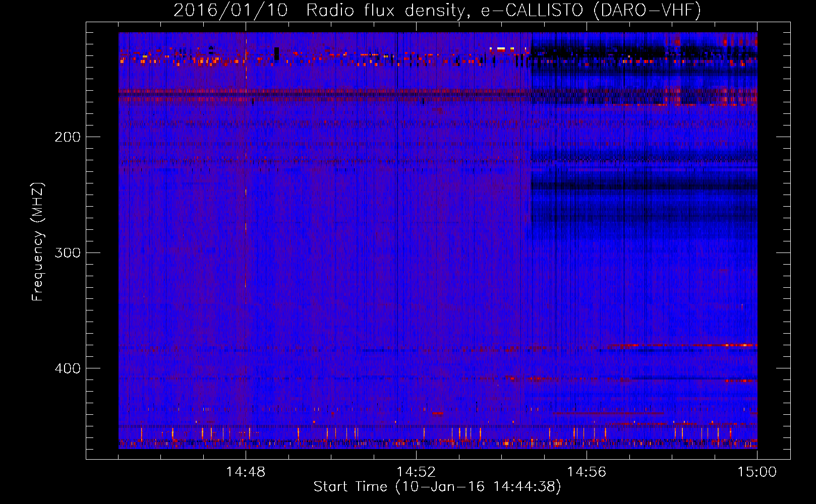Click the 'Start Time (10-Jan-16 14:44:38)' label
Screen dimensions: 816x504
click(x=437, y=487)
